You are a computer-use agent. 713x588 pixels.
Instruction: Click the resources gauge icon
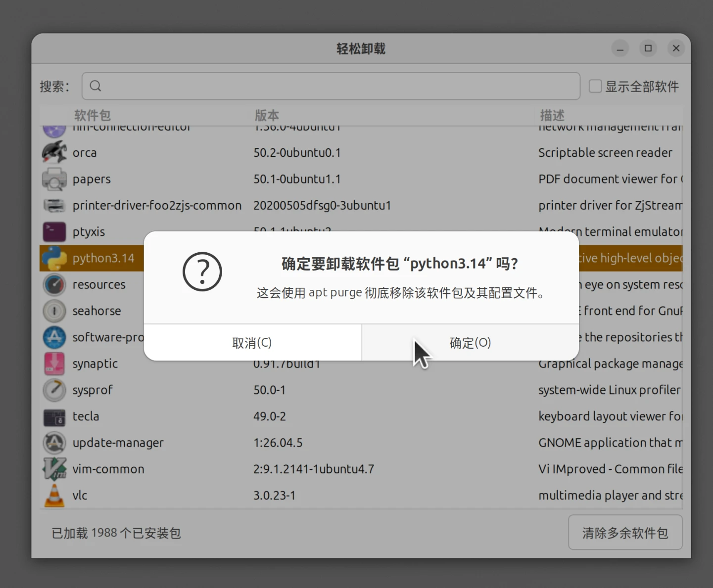(x=54, y=284)
